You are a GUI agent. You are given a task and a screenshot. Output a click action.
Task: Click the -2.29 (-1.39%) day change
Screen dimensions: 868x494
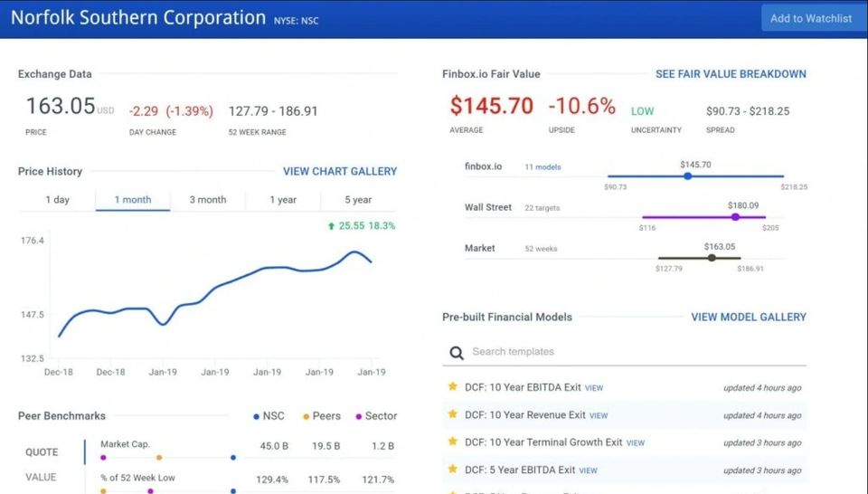(x=171, y=111)
